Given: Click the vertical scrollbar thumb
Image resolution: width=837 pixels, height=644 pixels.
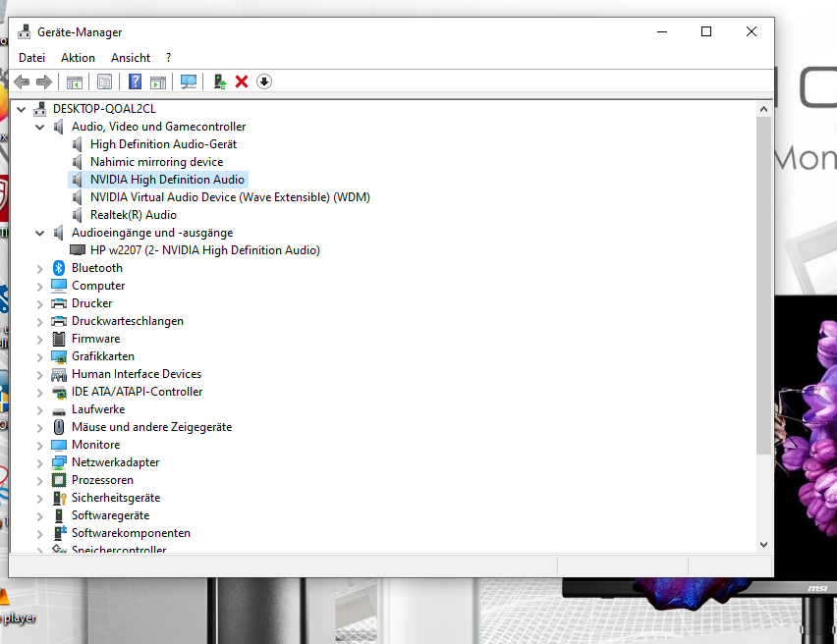Looking at the screenshot, I should (x=763, y=286).
